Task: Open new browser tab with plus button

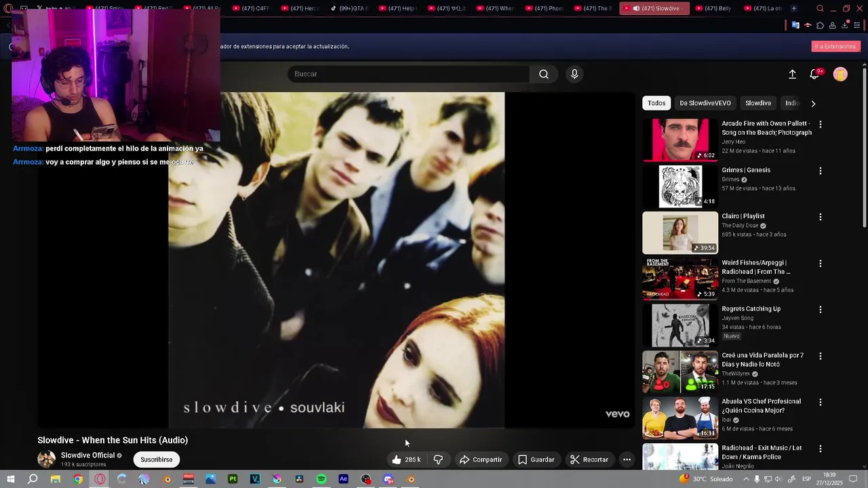Action: click(793, 8)
